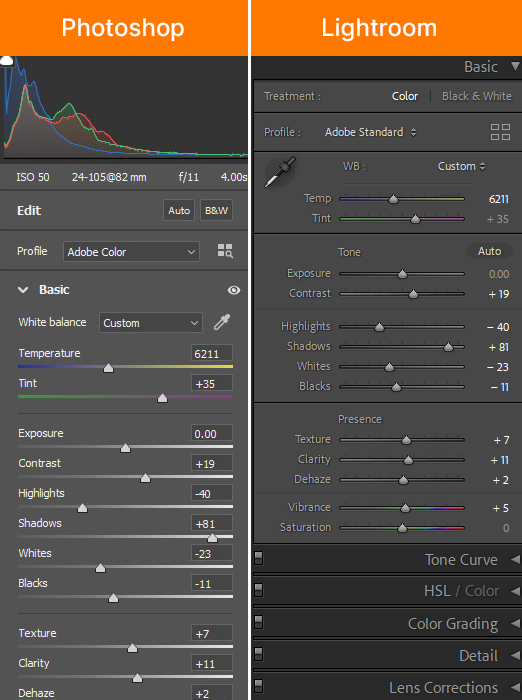522x700 pixels.
Task: Open the Lens Corrections panel header
Action: 443,688
